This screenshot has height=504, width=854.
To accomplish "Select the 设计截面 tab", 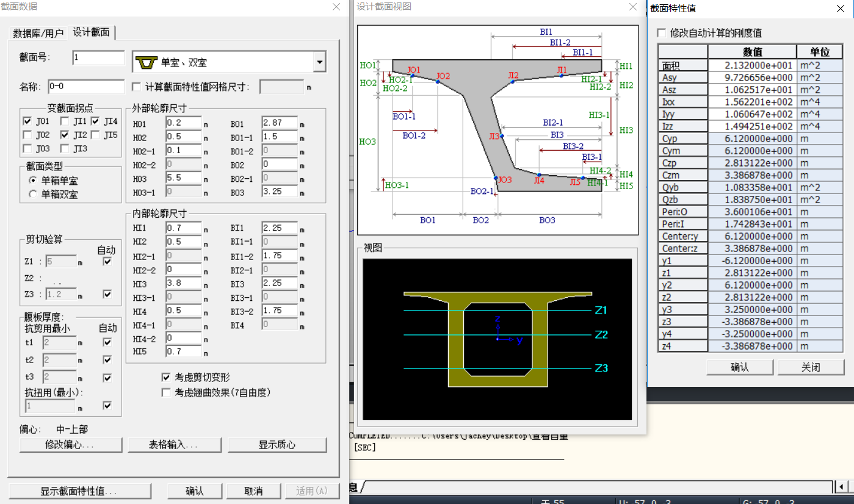I will coord(92,32).
